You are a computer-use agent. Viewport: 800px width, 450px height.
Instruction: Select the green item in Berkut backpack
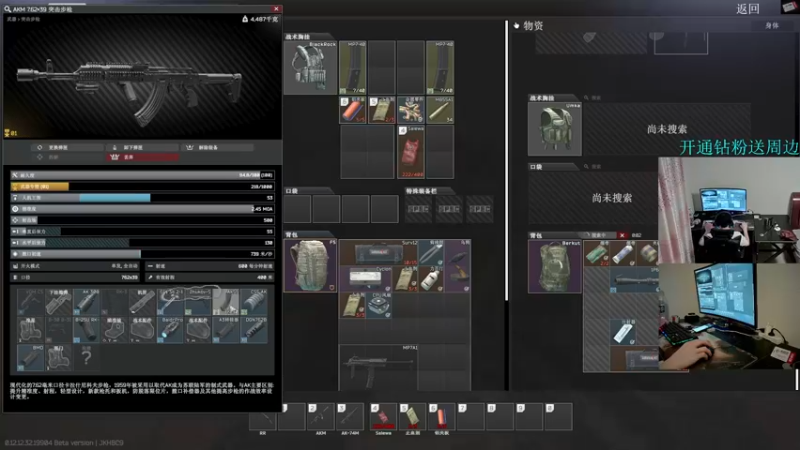596,253
